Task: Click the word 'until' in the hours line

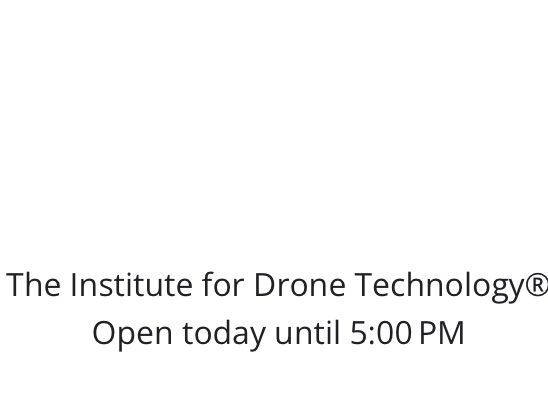Action: point(308,332)
